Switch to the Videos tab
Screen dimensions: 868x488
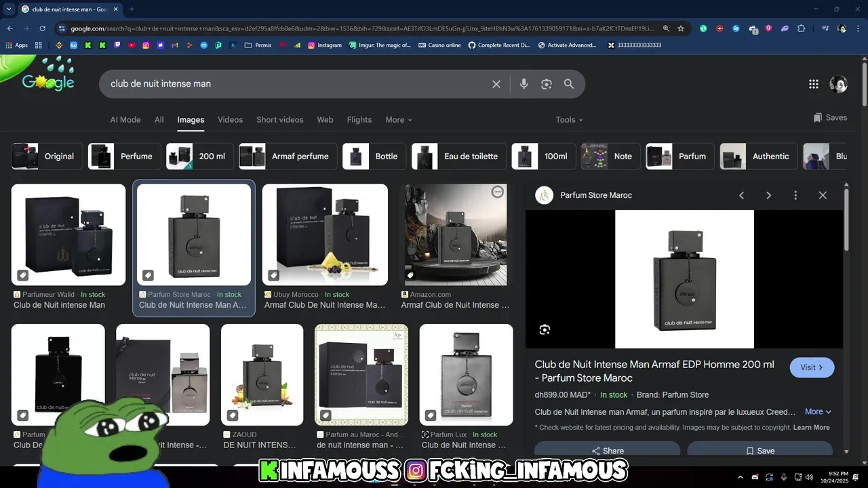pyautogui.click(x=230, y=119)
